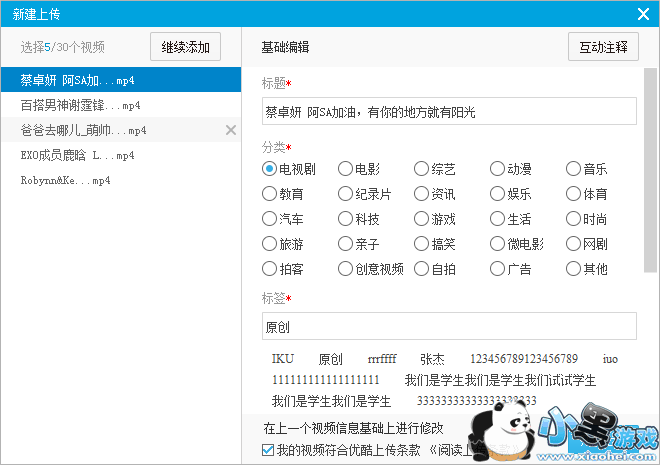Select the 创意视频 category radio button
Screen dimensions: 660x465
tap(345, 268)
